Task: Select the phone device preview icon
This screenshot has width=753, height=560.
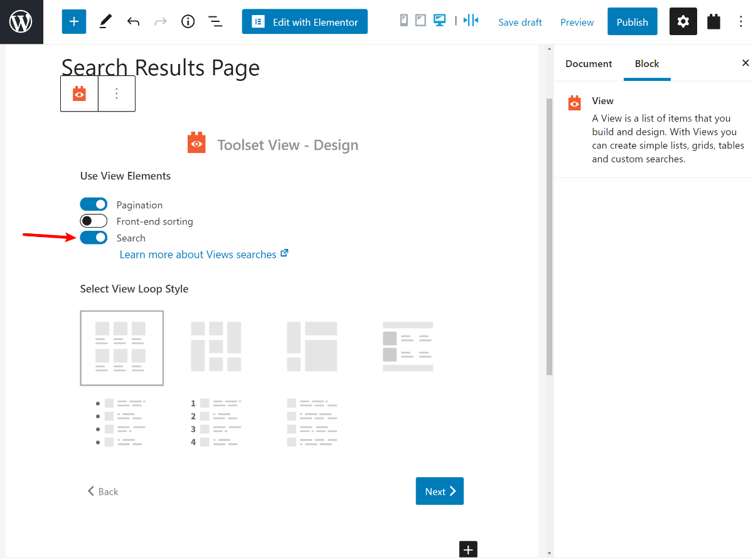Action: coord(403,21)
